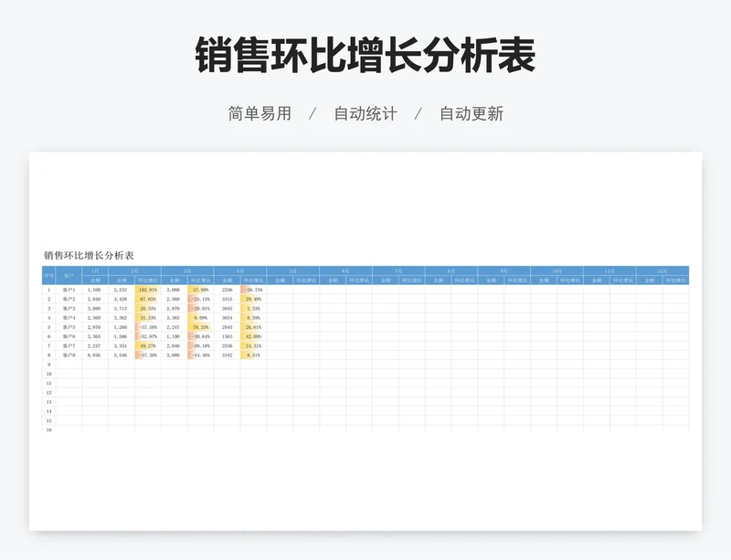Screen dimensions: 731x560
Task: Select the 8.51% growth cell
Action: tap(254, 354)
